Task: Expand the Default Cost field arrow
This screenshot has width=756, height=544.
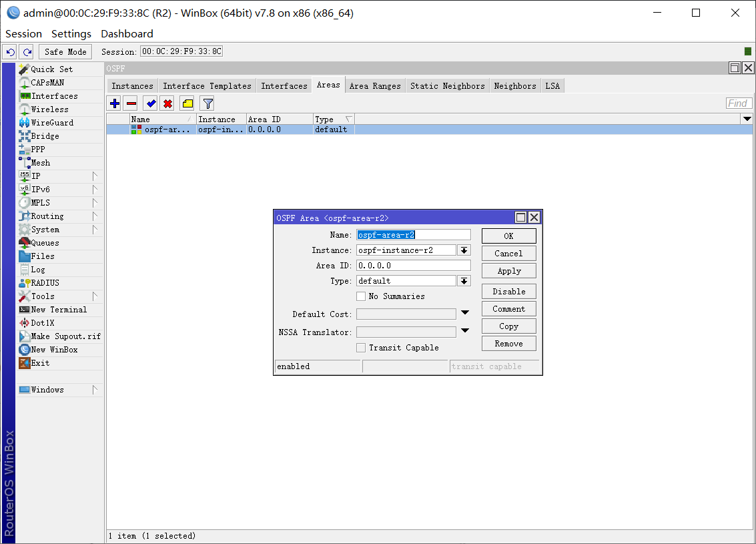Action: (465, 313)
